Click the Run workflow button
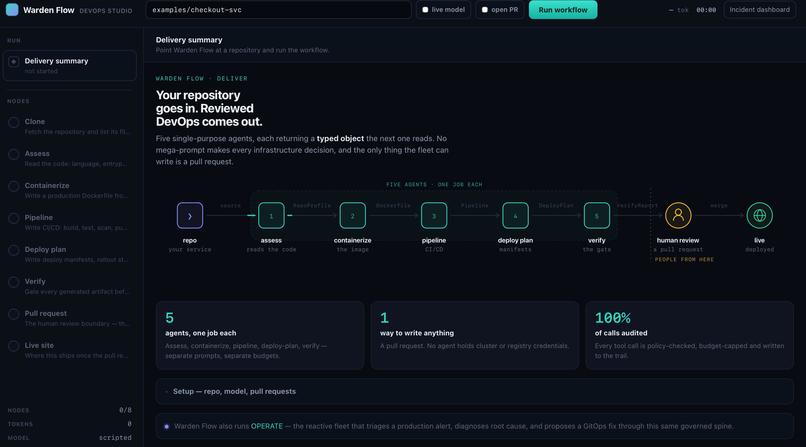Viewport: 806px width, 447px height. (x=563, y=10)
